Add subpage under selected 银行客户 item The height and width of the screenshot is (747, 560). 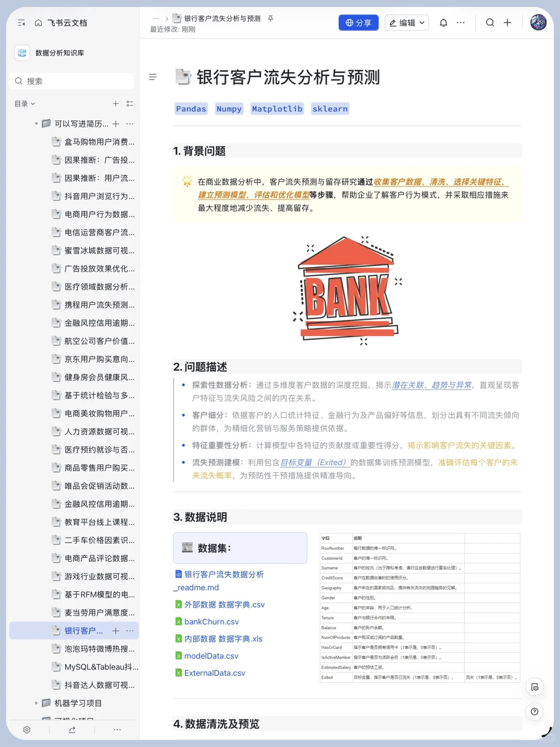pos(116,631)
